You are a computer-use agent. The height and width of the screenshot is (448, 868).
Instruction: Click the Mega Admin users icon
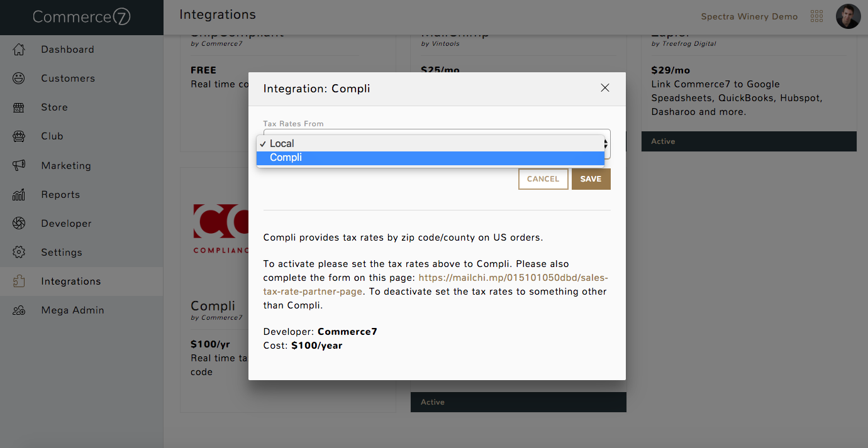click(19, 310)
